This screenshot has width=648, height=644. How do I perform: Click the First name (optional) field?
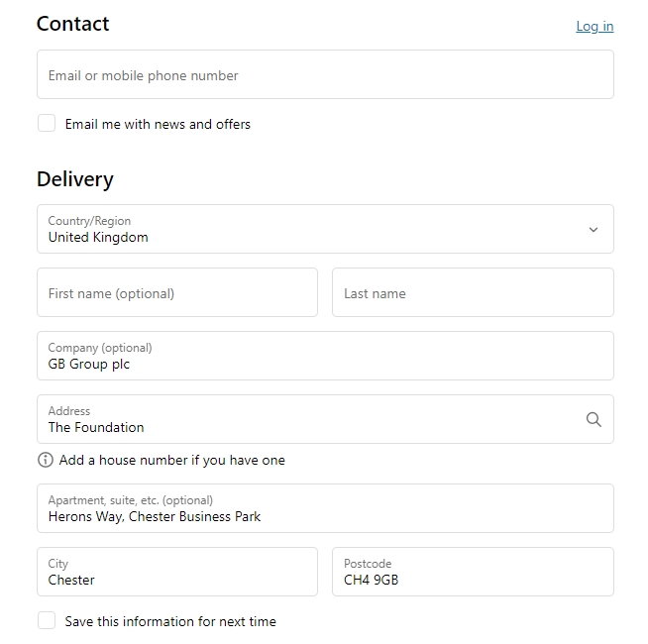point(177,292)
